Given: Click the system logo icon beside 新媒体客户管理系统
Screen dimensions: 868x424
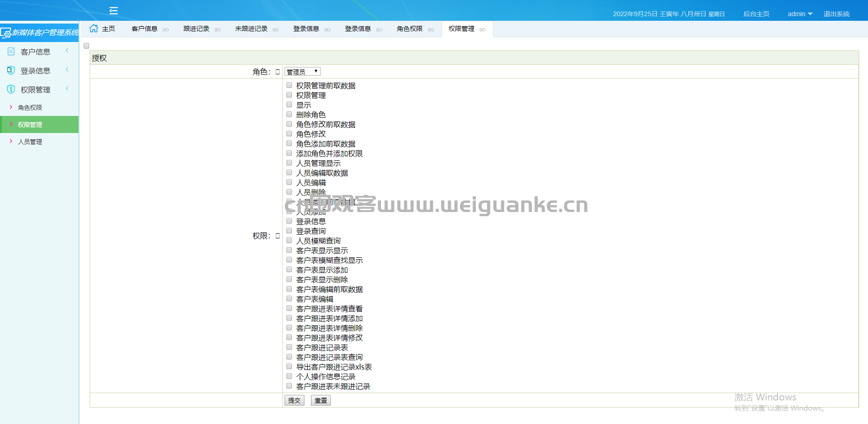Looking at the screenshot, I should tap(6, 33).
